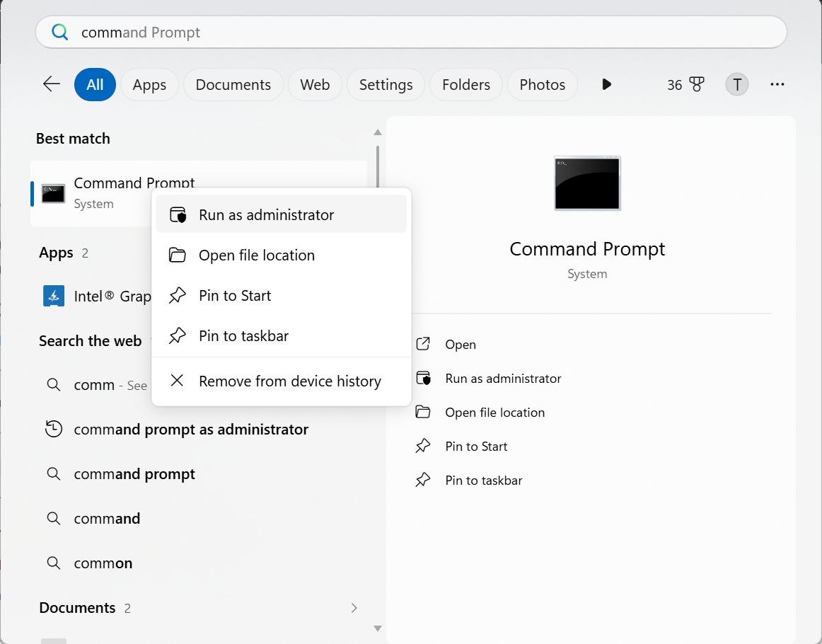Click folder icon beside context menu Open file location
Viewport: 822px width, 644px height.
[177, 255]
